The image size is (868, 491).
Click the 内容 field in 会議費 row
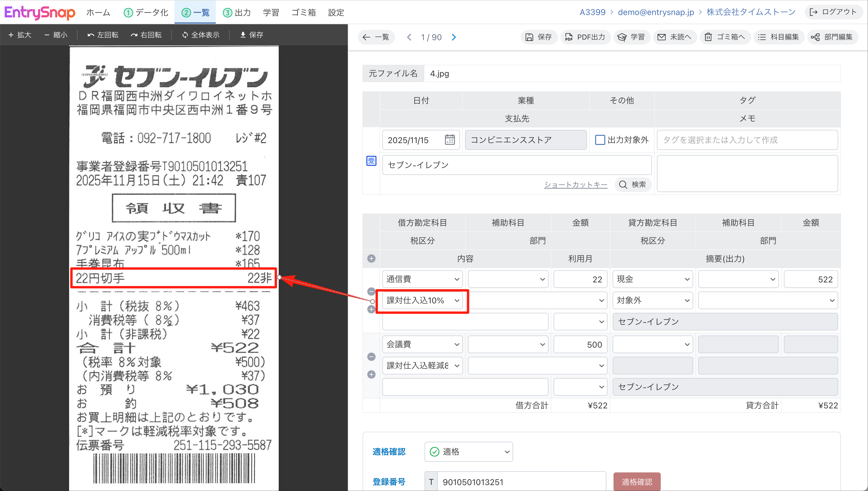tap(465, 387)
